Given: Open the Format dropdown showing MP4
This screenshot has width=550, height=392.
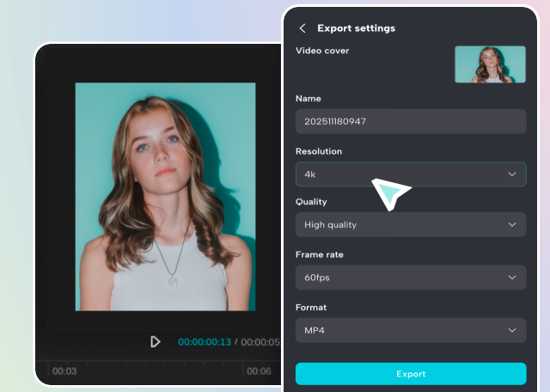Looking at the screenshot, I should [x=411, y=330].
